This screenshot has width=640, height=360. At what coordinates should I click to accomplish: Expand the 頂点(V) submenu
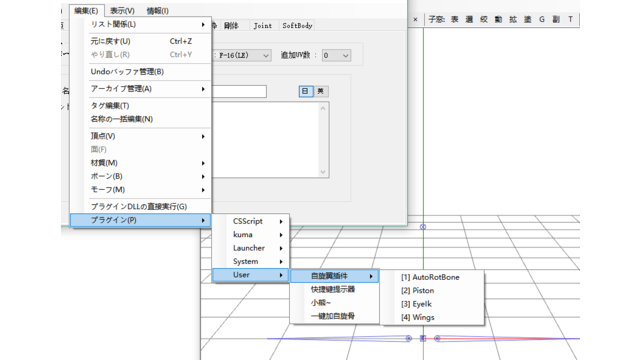(x=141, y=136)
